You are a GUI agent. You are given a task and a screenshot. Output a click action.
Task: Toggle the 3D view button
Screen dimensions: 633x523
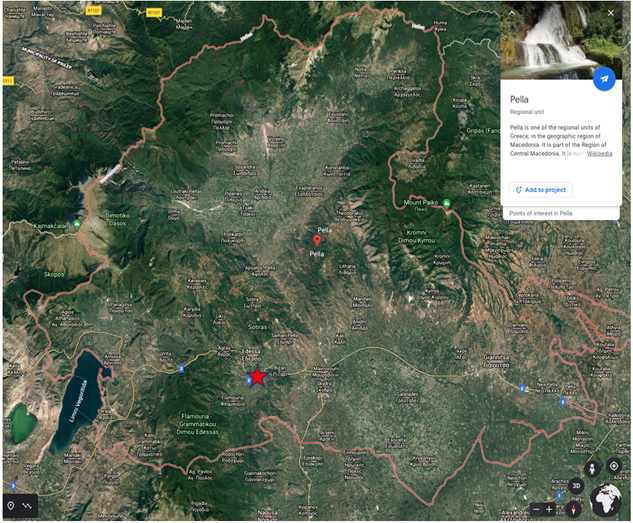(x=576, y=487)
